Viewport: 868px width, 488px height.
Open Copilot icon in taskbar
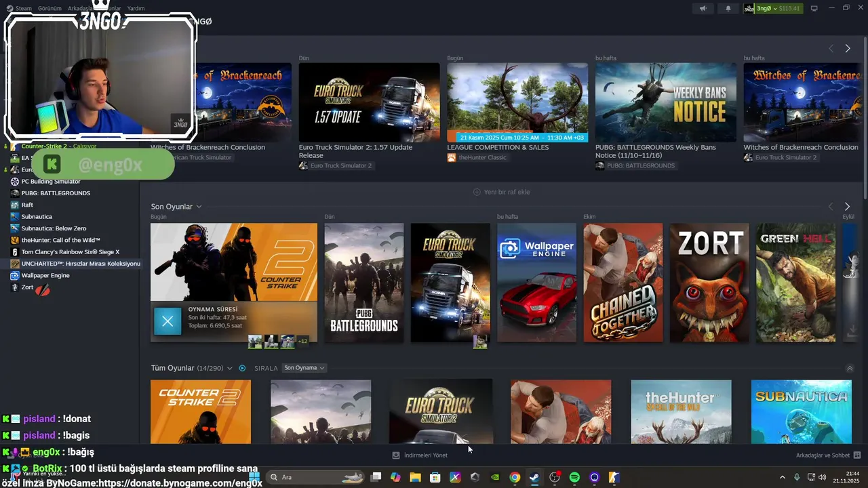(395, 477)
